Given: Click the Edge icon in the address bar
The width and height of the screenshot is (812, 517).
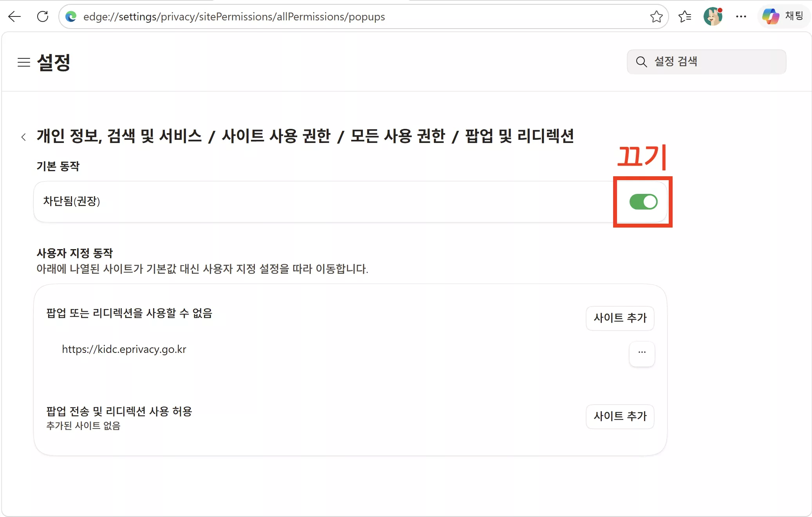Looking at the screenshot, I should [x=71, y=16].
